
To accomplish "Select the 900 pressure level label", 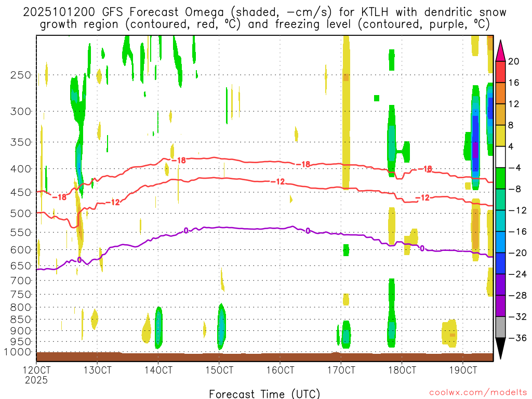I will click(x=20, y=330).
